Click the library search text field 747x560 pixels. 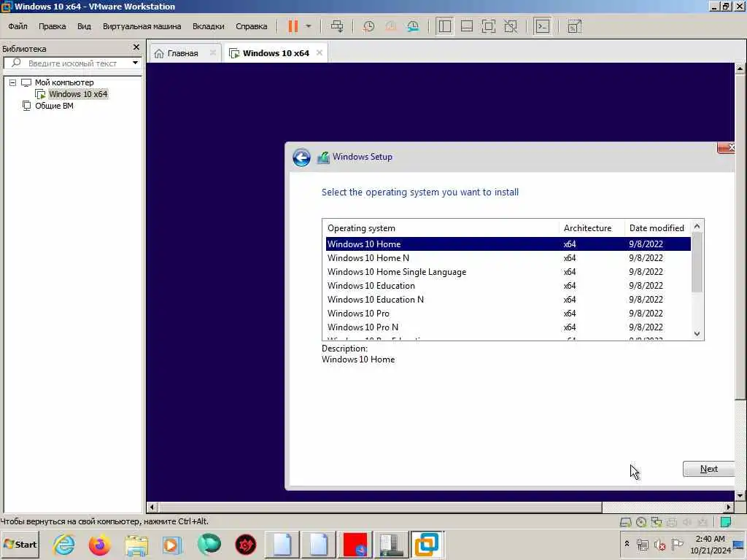coord(71,63)
